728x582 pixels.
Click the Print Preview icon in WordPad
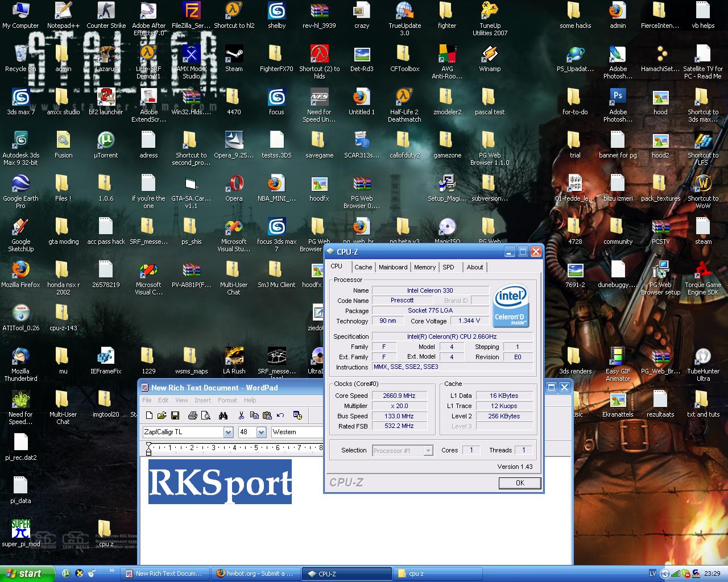pos(205,415)
